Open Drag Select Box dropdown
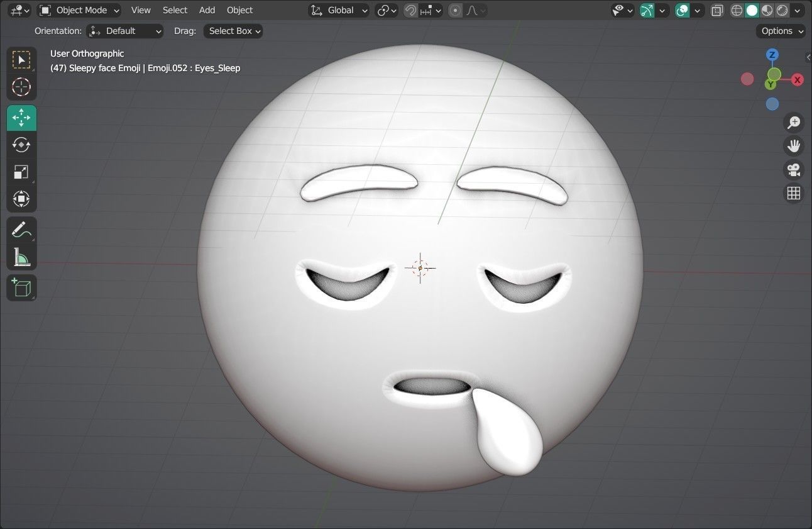Image resolution: width=812 pixels, height=529 pixels. [x=233, y=31]
